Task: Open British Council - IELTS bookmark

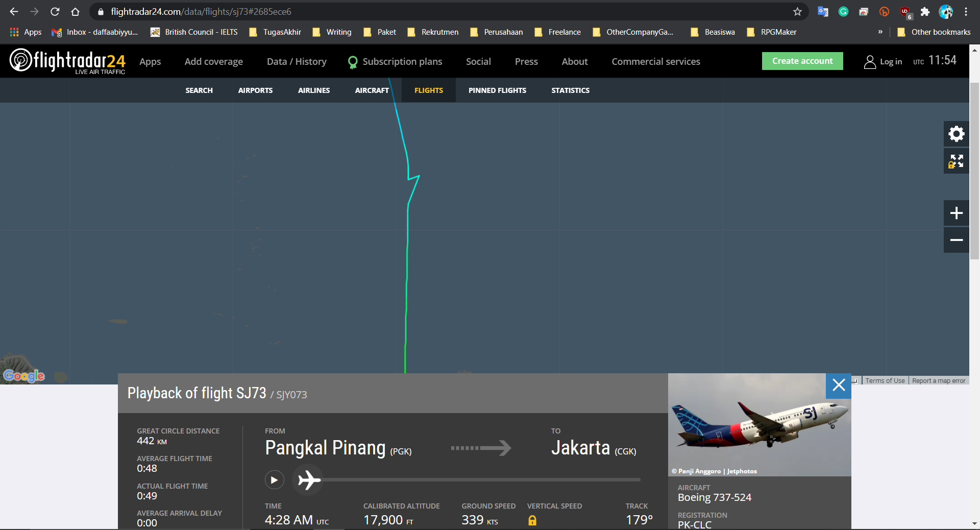Action: pos(194,32)
